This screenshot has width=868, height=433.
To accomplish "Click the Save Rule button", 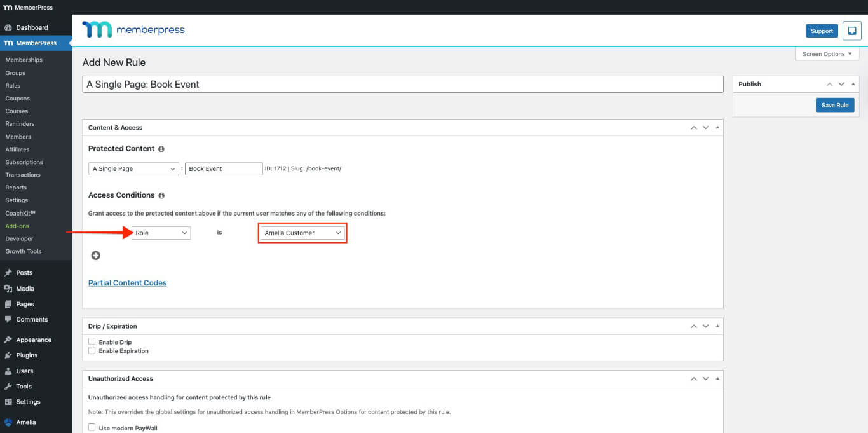I will pyautogui.click(x=834, y=105).
